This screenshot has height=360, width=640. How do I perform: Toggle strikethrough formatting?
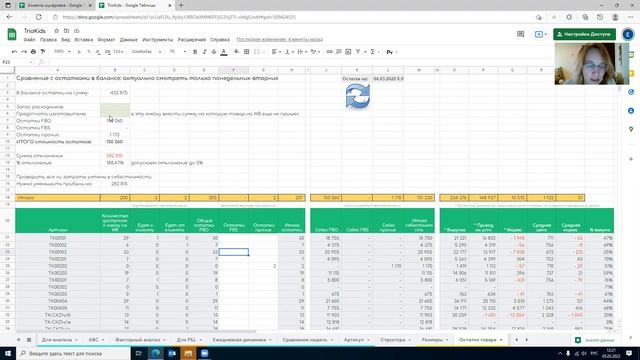click(x=214, y=52)
